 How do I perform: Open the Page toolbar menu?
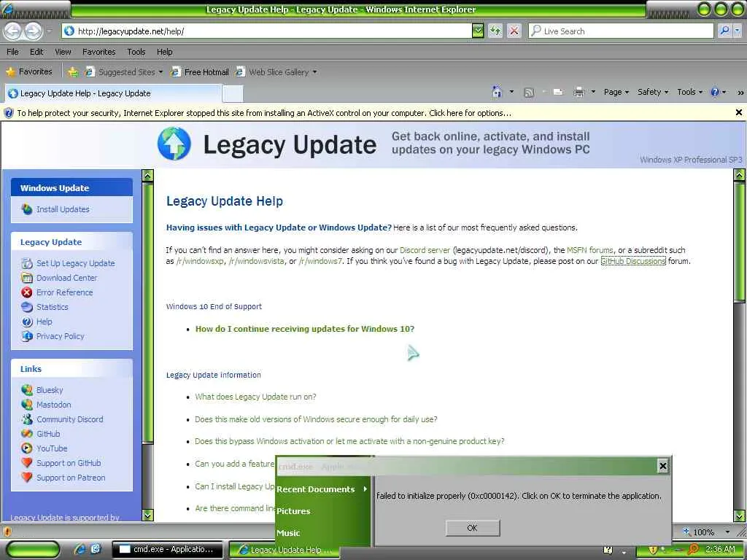coord(616,93)
